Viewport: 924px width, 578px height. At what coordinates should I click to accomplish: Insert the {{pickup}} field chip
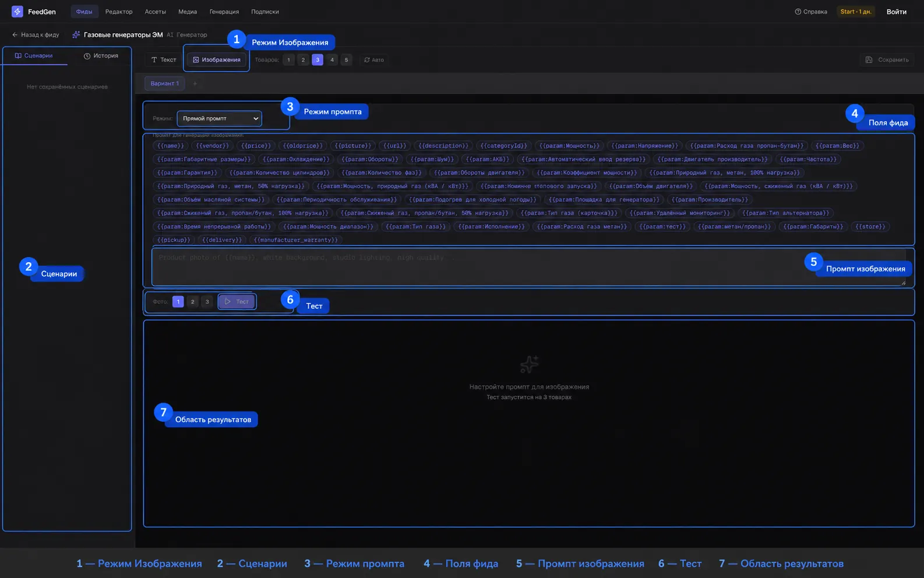174,239
